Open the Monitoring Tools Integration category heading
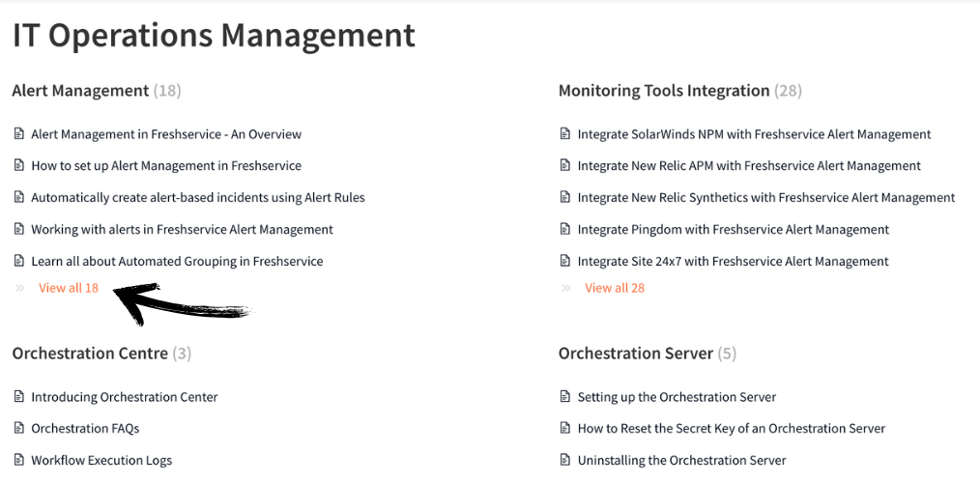 point(664,91)
